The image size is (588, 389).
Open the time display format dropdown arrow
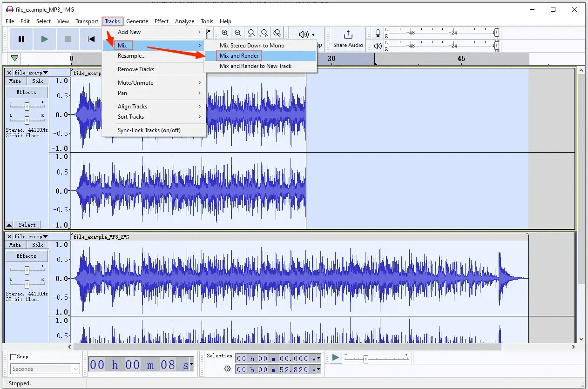pos(191,364)
